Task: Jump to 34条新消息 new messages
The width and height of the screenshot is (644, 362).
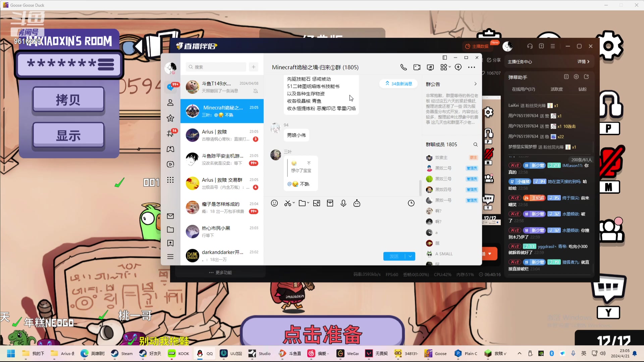Action: (398, 84)
